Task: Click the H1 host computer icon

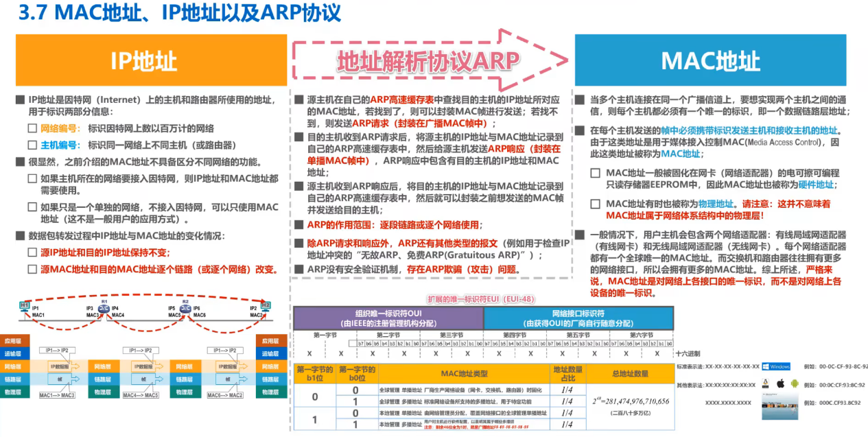Action: click(24, 305)
